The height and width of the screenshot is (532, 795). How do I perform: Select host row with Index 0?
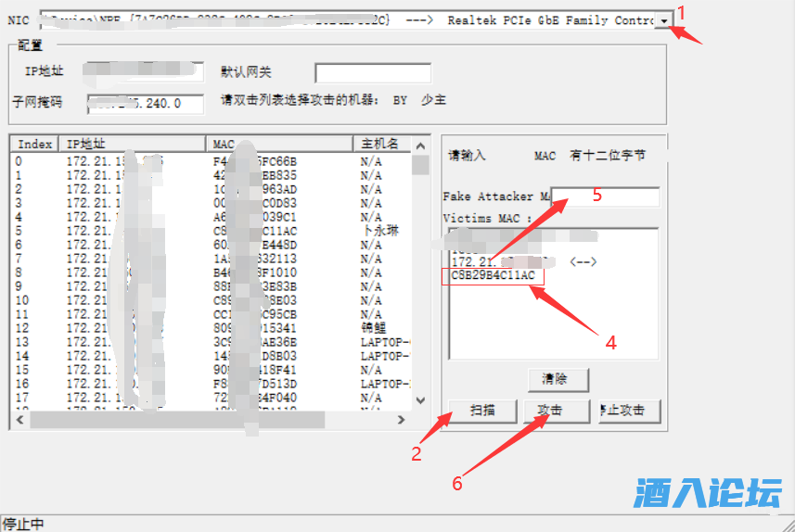tap(211, 161)
